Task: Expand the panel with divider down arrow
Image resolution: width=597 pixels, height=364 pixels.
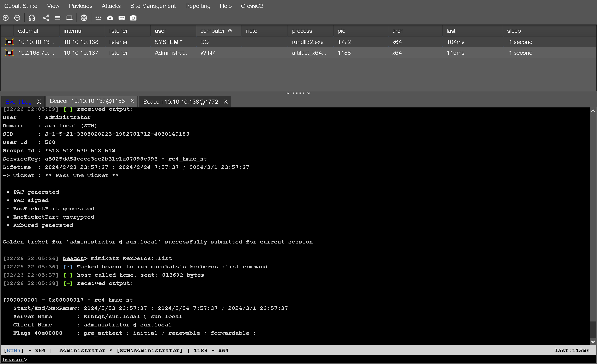Action: pos(309,93)
